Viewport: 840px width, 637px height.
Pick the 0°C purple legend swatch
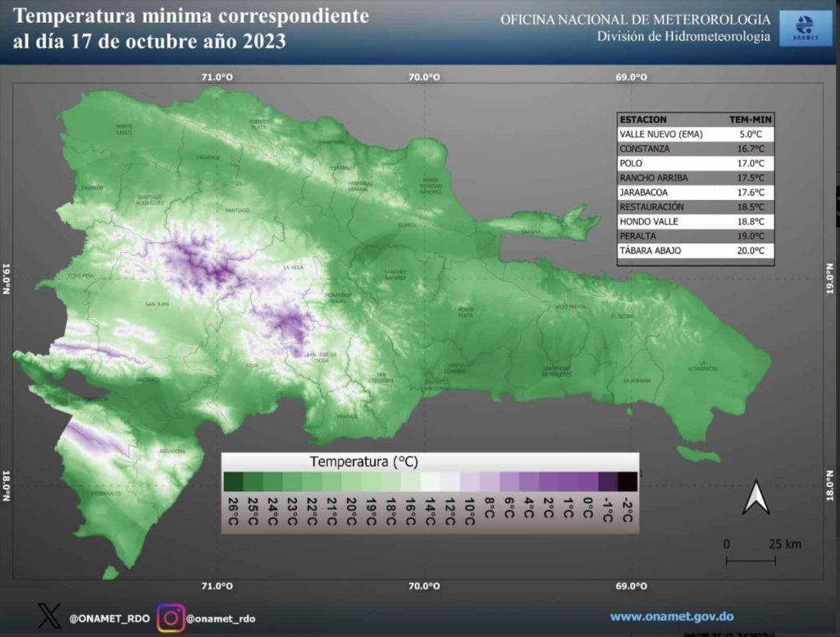click(x=588, y=481)
